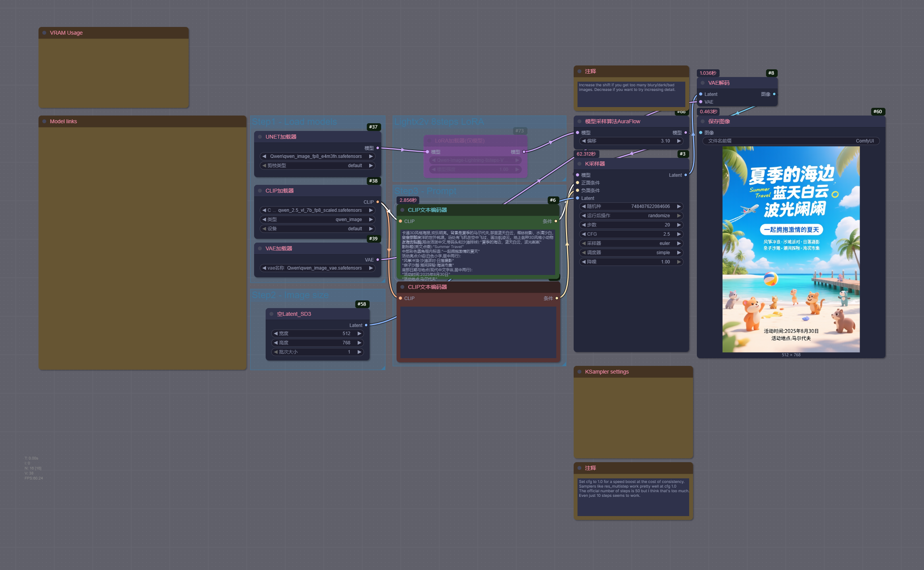Toggle collapse of the Model links note
This screenshot has width=924, height=570.
(x=44, y=121)
